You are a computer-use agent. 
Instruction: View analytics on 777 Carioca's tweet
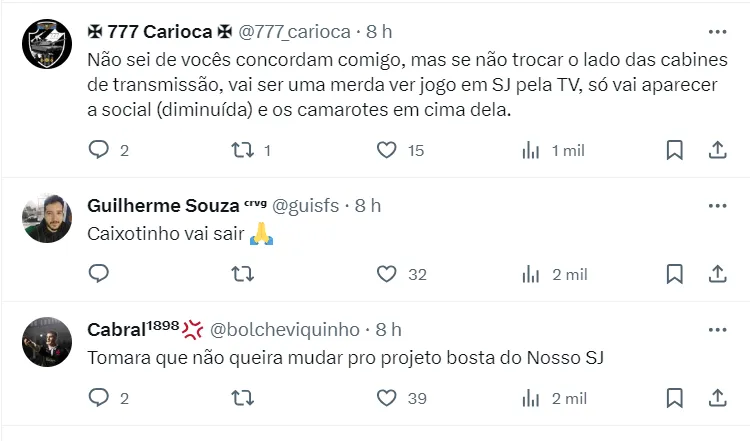pos(531,150)
